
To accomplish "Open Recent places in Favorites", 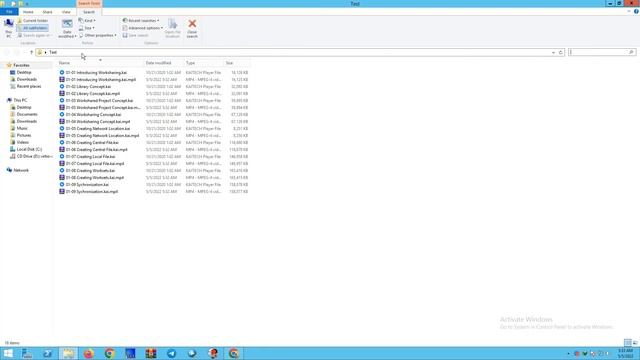I will coord(29,87).
